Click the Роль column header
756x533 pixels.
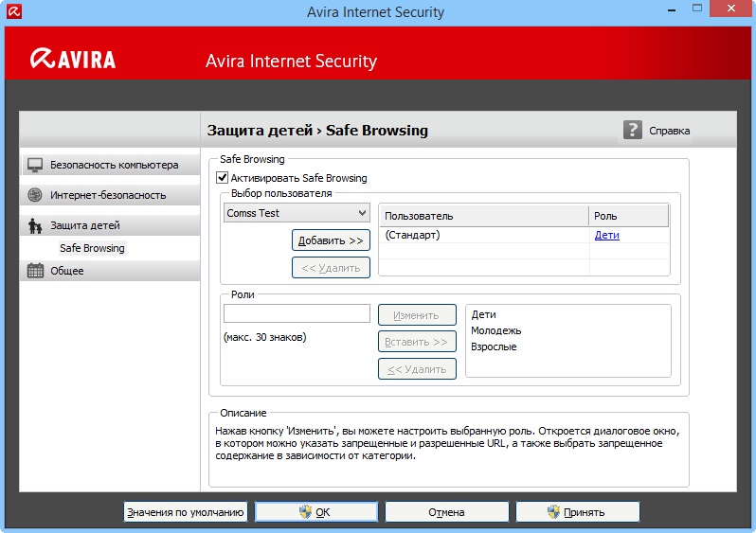tap(629, 216)
